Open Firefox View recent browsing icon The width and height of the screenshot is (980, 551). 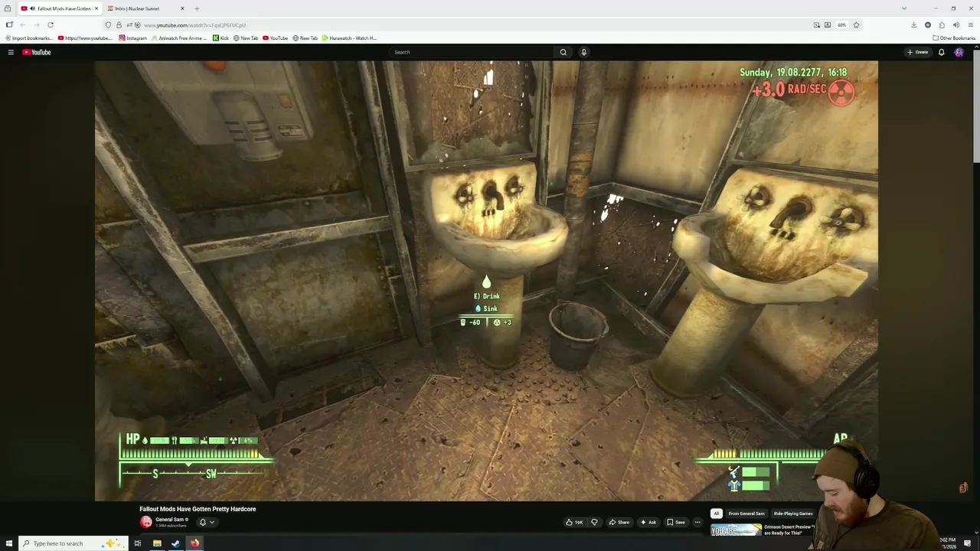[8, 8]
